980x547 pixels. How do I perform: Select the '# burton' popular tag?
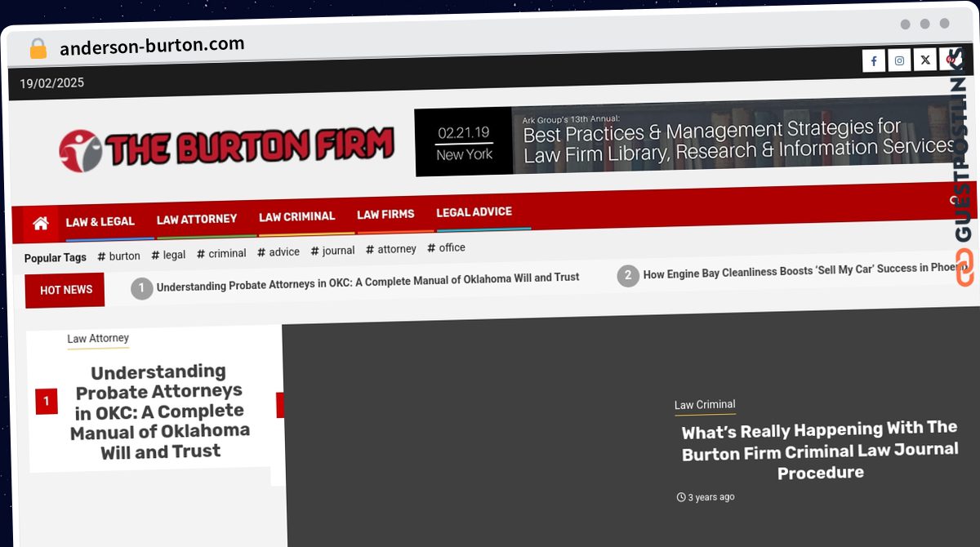118,256
